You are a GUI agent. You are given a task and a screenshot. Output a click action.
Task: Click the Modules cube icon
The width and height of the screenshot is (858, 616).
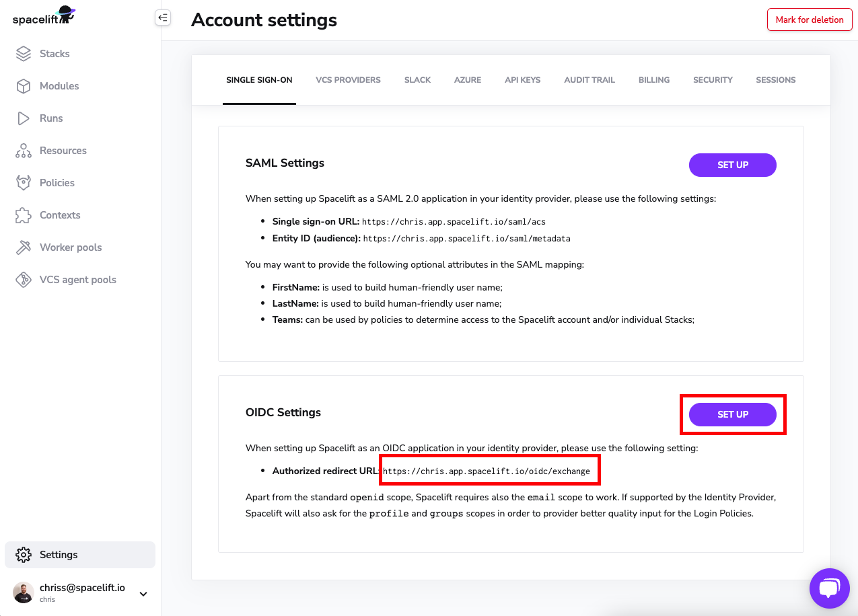tap(24, 86)
